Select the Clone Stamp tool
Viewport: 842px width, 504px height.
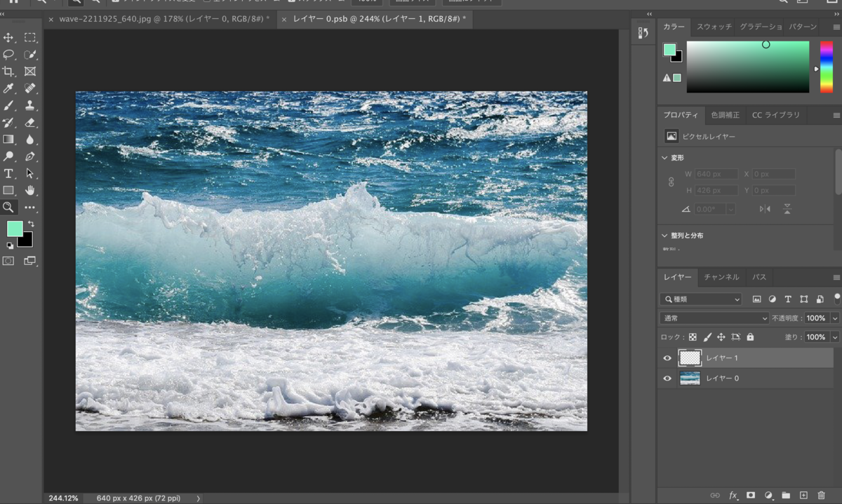tap(30, 106)
